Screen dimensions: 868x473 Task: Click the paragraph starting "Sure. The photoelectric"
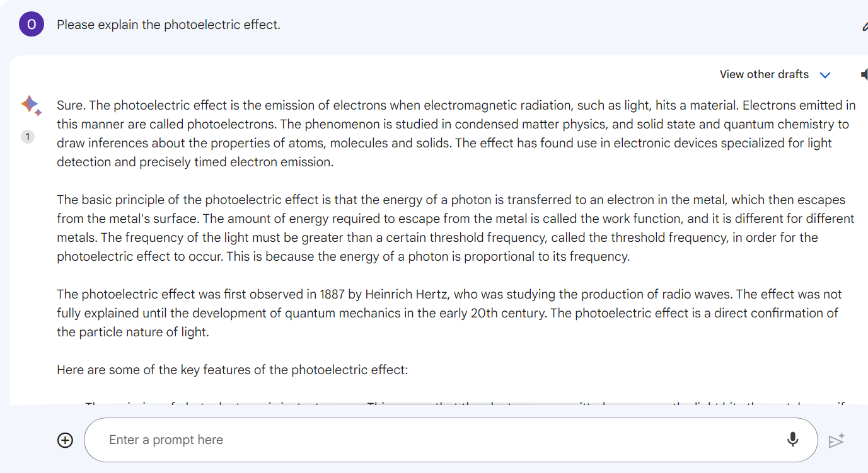[456, 134]
